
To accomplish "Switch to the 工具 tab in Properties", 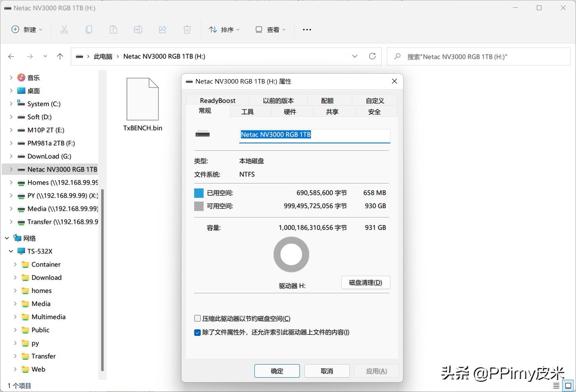I will [247, 111].
